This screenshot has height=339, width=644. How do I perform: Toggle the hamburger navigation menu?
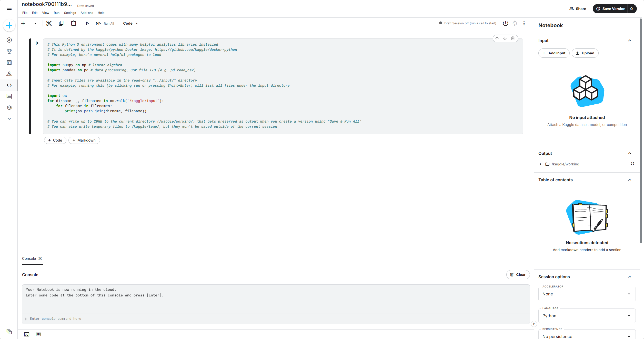click(9, 8)
